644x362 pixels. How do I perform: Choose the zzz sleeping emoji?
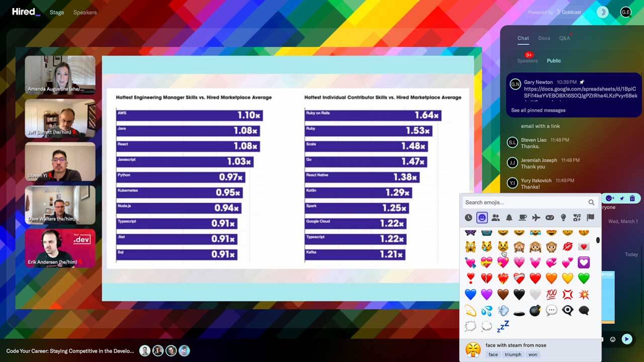tap(503, 326)
